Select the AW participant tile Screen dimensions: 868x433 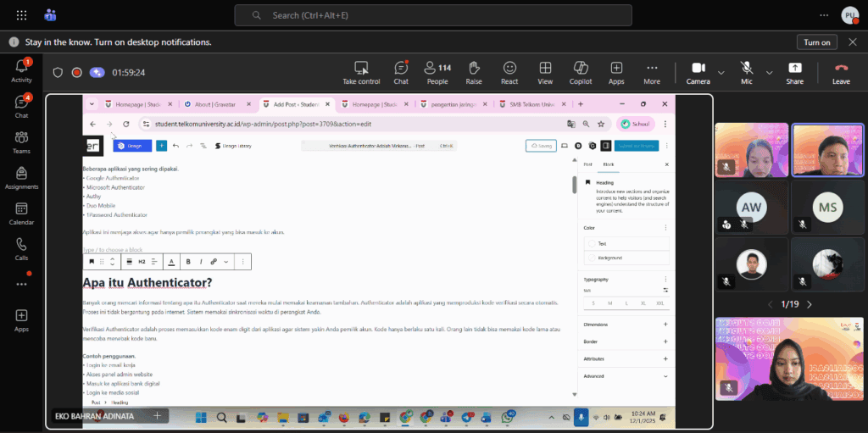click(751, 207)
